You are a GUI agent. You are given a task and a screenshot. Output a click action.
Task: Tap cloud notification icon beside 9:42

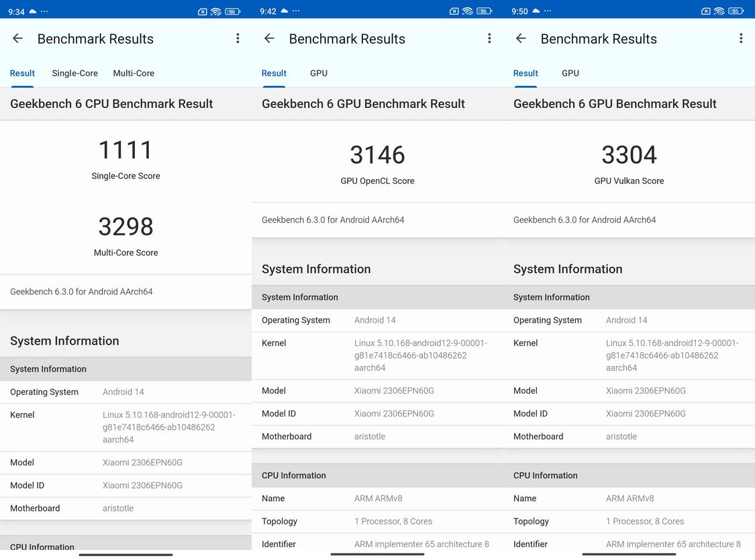click(285, 11)
